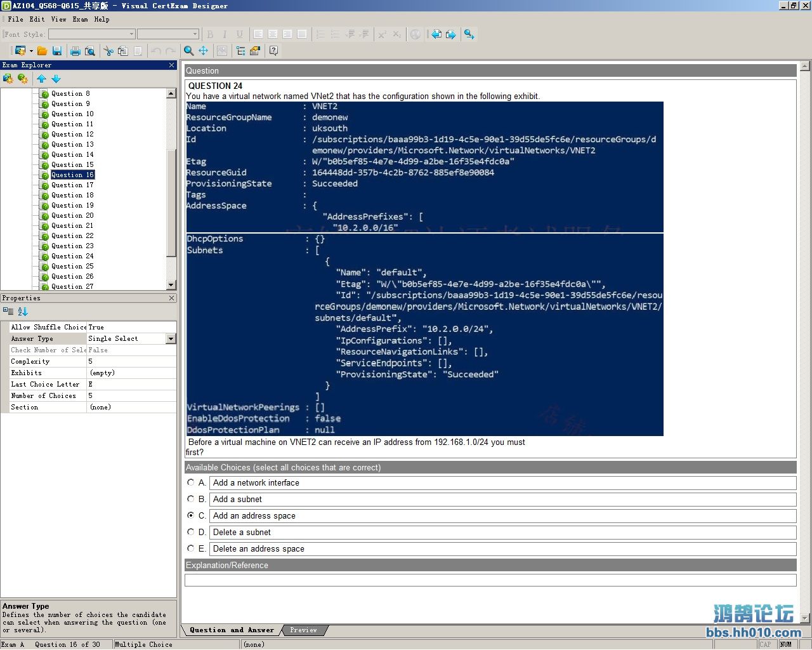Expand the New exam button dropdown arrow
This screenshot has height=650, width=812.
coord(31,51)
